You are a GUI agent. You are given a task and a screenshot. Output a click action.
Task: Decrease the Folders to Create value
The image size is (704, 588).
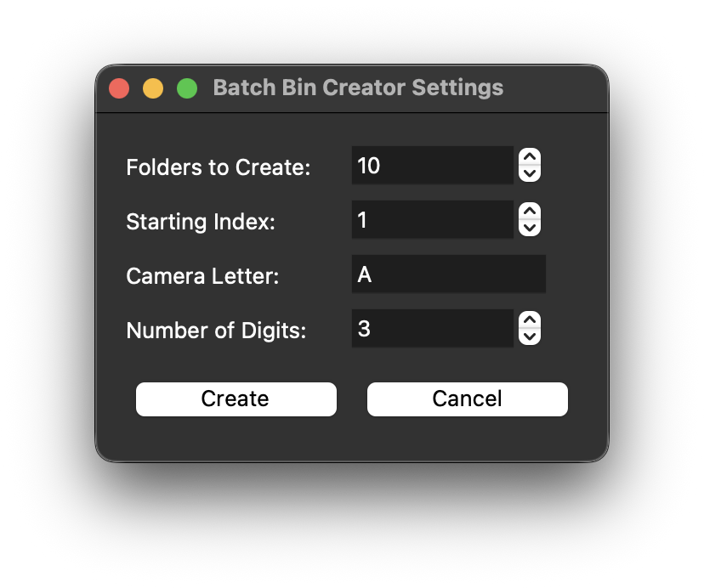point(530,173)
